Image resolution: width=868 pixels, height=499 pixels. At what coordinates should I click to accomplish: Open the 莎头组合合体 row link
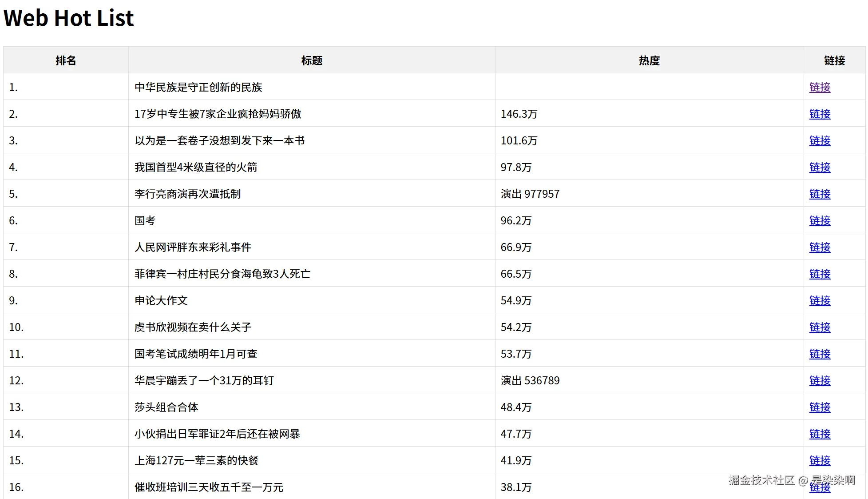[x=819, y=407]
